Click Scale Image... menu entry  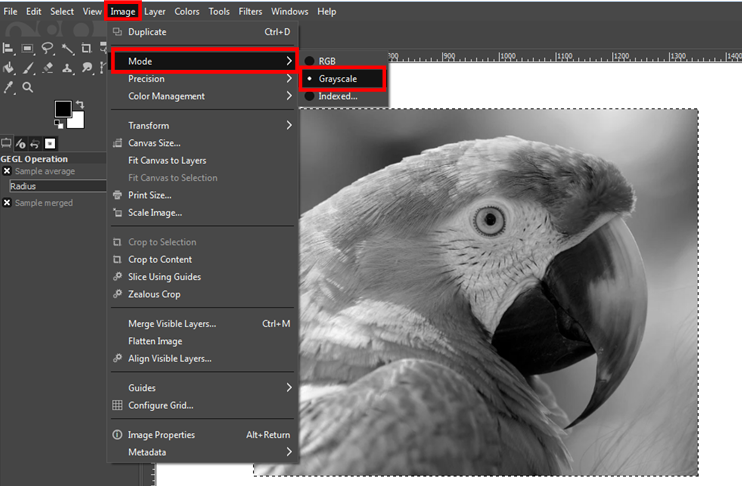point(155,213)
